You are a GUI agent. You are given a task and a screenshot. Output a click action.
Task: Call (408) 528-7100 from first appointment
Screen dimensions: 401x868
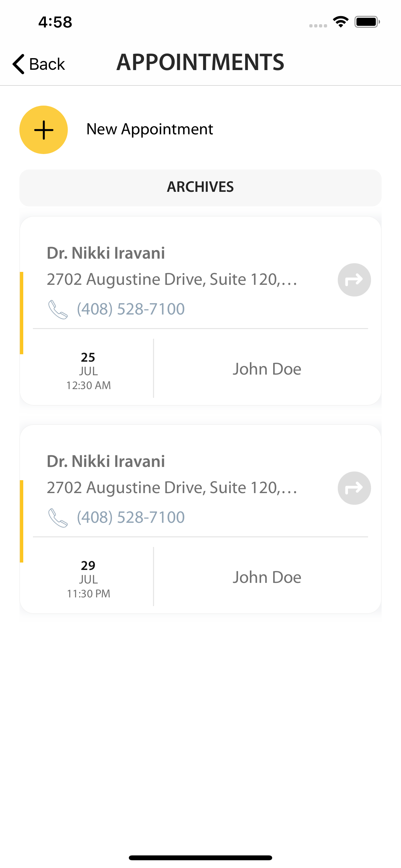[x=131, y=309]
